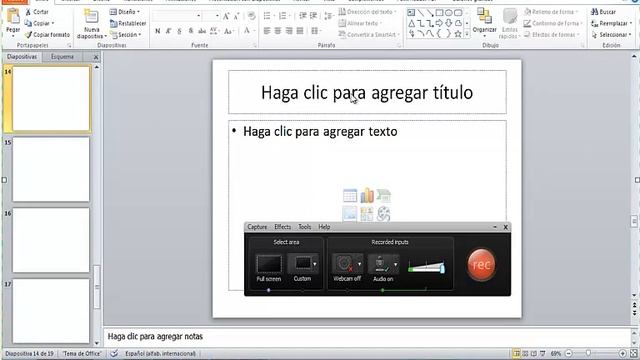Screen dimensions: 640x360
Task: Open the Sección dropdown
Action: click(x=126, y=35)
